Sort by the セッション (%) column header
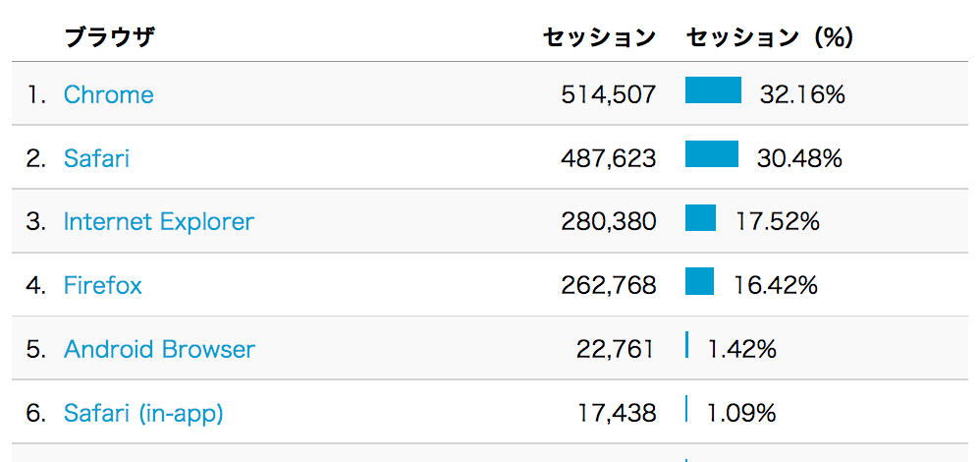This screenshot has height=462, width=980. 770,38
